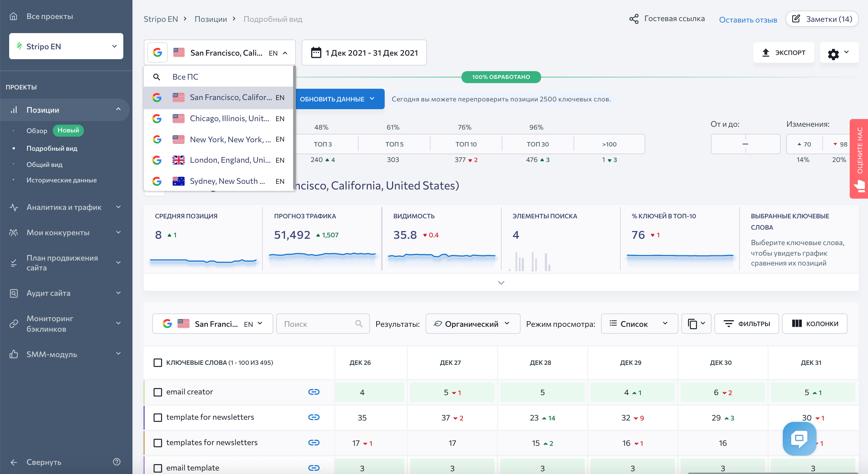Open the chat support bubble
Screen dimensions: 868x474
(x=799, y=438)
